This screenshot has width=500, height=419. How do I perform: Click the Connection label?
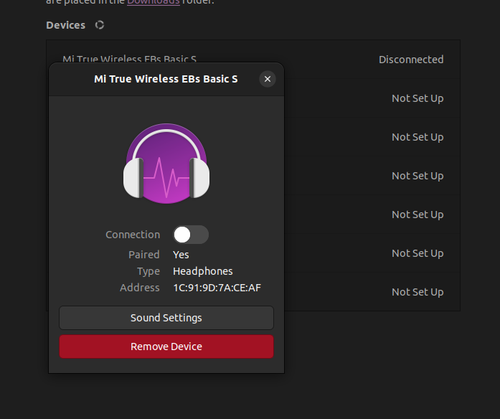133,235
